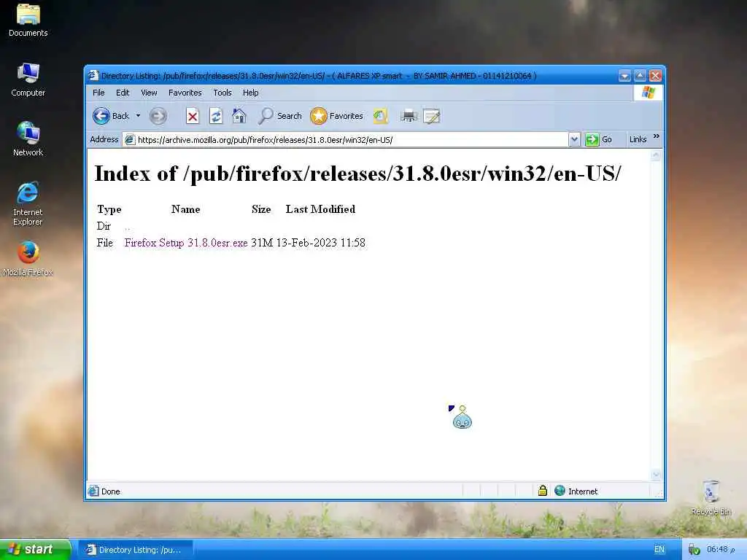Open the Tools menu

222,93
